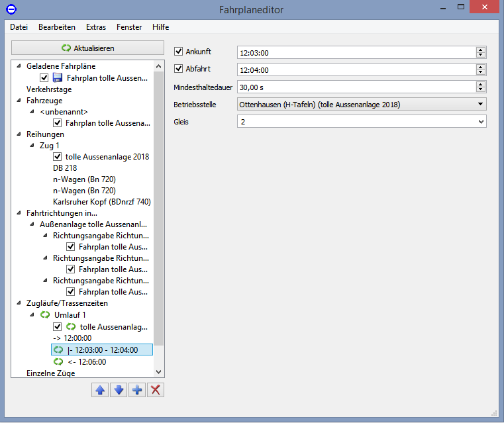Click the blue move up arrow button

100,389
